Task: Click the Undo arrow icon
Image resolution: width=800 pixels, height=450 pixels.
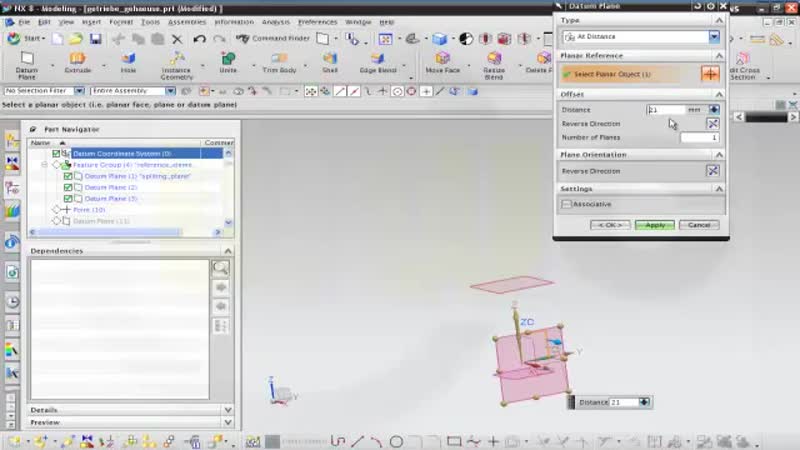Action: pos(199,39)
